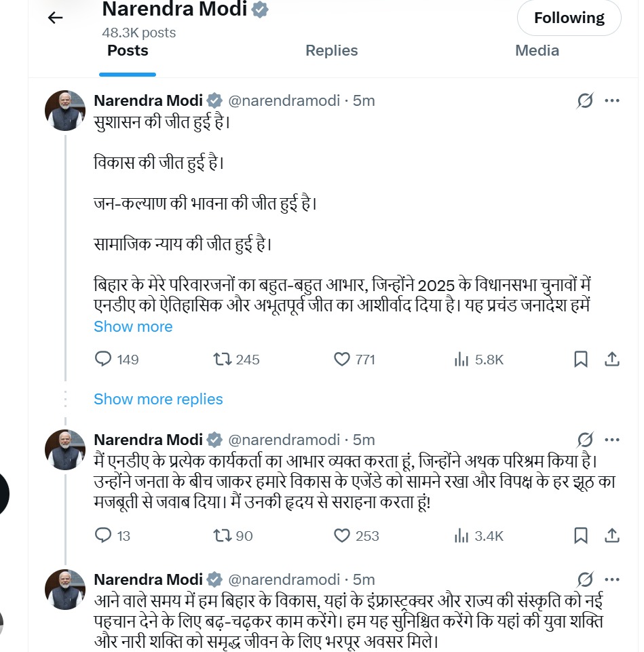Screen dimensions: 644x652
Task: View analytics of the 5.8K views post
Action: point(462,360)
